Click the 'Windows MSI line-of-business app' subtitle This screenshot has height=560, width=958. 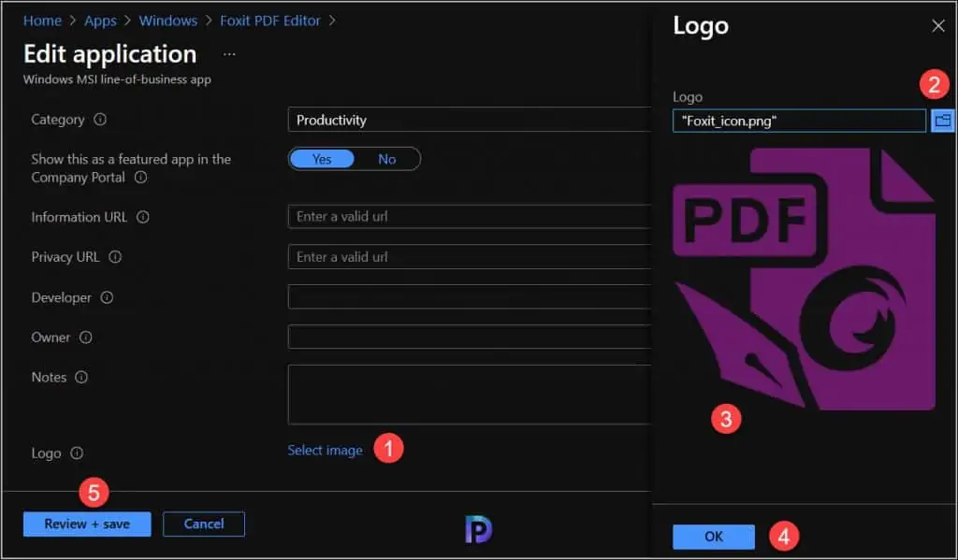point(117,79)
